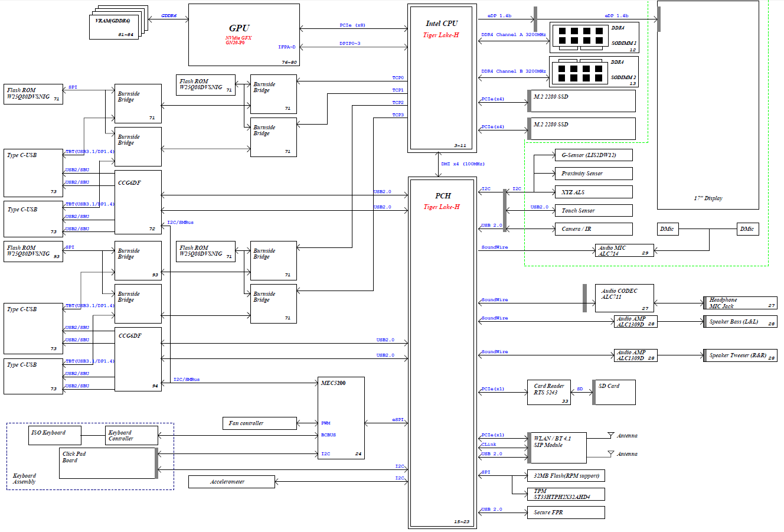The height and width of the screenshot is (532, 784).
Task: Select the Intel CPU Tiger Lake-H block
Action: pos(442,78)
